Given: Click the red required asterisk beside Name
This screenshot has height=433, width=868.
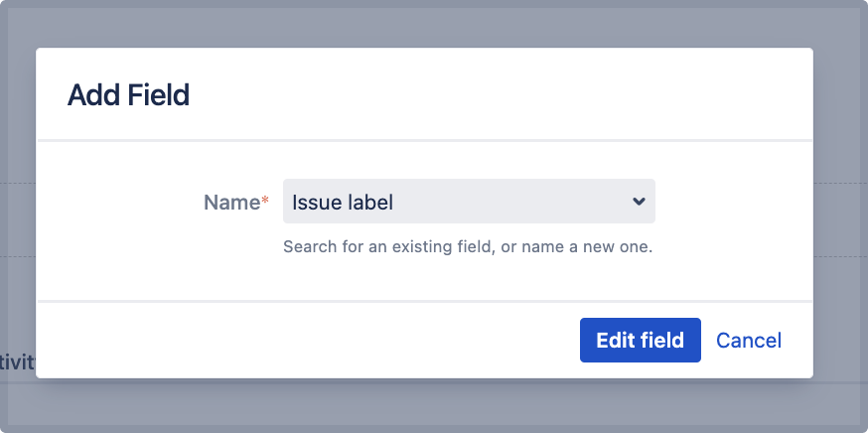Looking at the screenshot, I should pyautogui.click(x=265, y=203).
